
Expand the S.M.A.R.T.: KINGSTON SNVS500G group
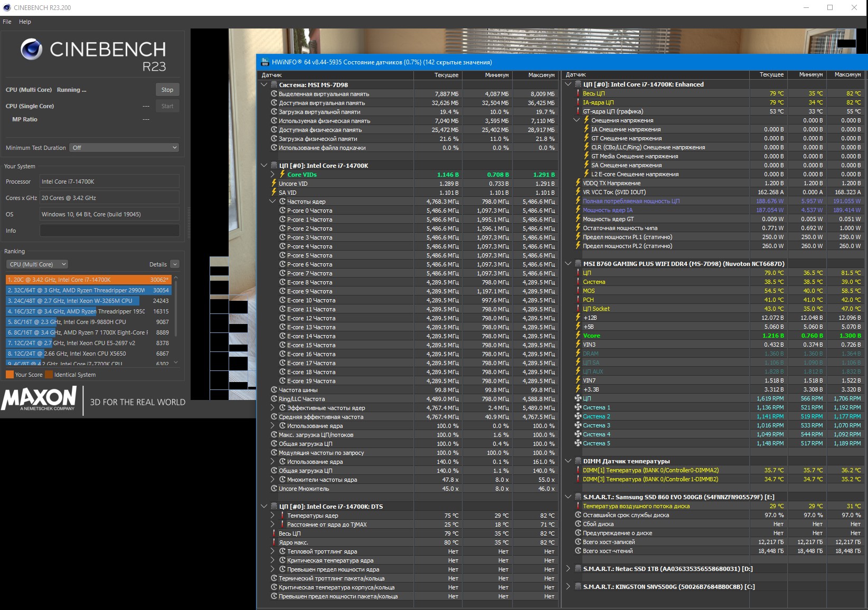pyautogui.click(x=568, y=586)
